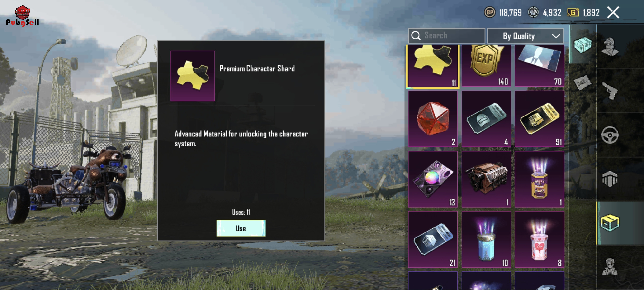Click the gold G currency icon

point(573,13)
